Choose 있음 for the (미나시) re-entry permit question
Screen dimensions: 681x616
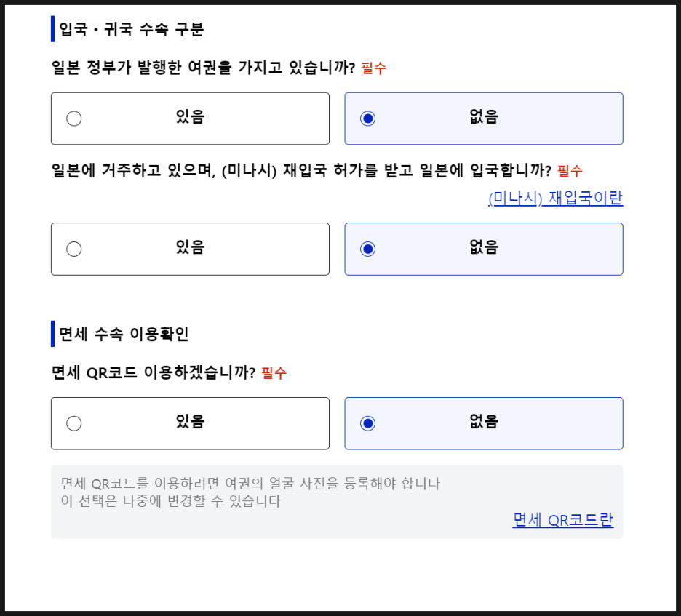click(189, 248)
